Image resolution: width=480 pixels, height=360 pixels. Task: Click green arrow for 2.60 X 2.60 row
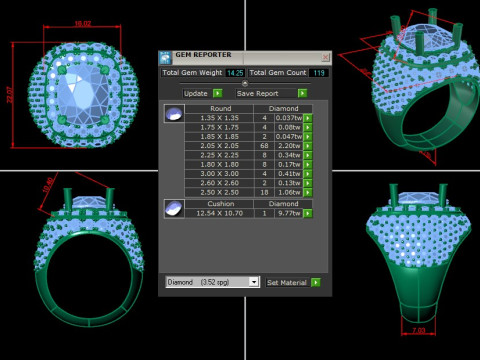coord(308,183)
